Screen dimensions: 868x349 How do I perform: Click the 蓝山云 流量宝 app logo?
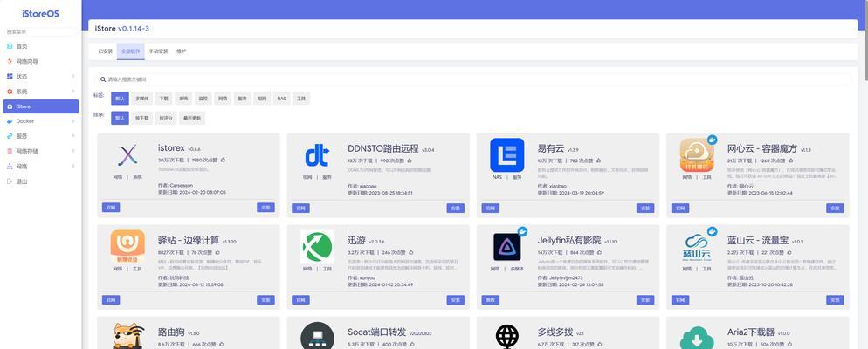tap(697, 247)
